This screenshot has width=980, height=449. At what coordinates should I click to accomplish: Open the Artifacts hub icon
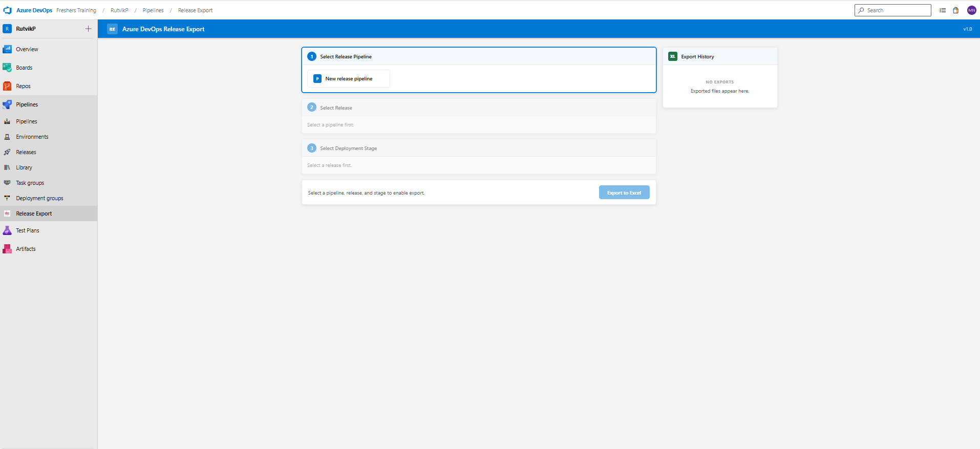[x=7, y=249]
